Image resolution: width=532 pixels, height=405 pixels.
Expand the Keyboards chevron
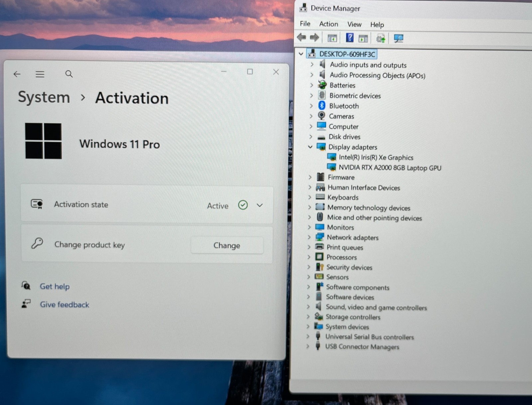310,197
